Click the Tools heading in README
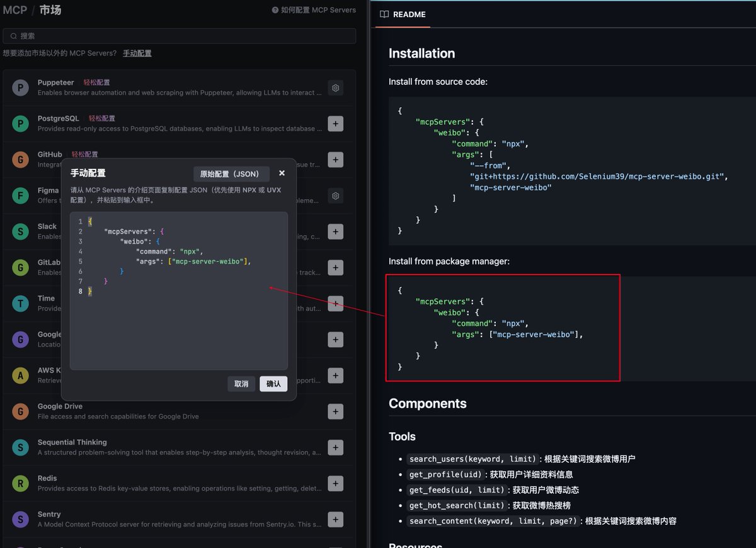The width and height of the screenshot is (756, 548). point(402,437)
